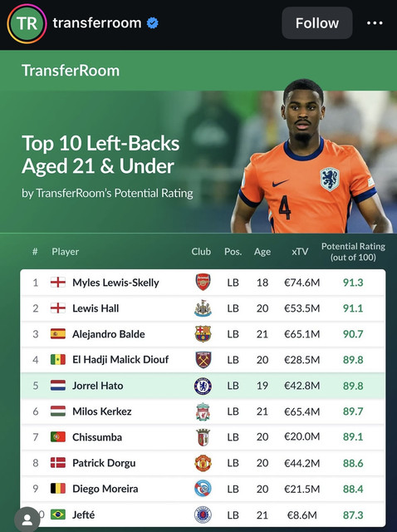Select the xTV column header
Viewport: 397px width, 532px height.
pos(300,252)
